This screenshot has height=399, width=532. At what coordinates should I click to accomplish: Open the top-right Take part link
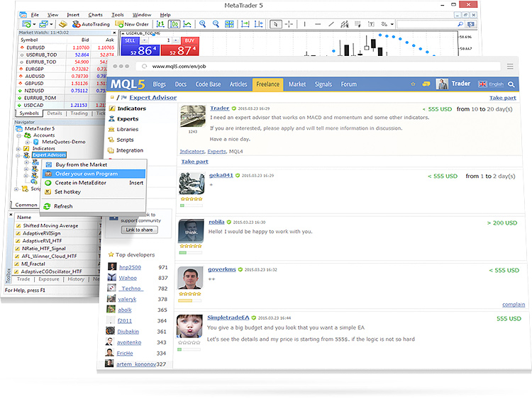click(x=502, y=98)
